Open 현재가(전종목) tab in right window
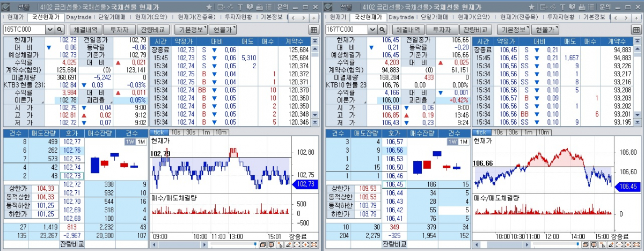 519,17
